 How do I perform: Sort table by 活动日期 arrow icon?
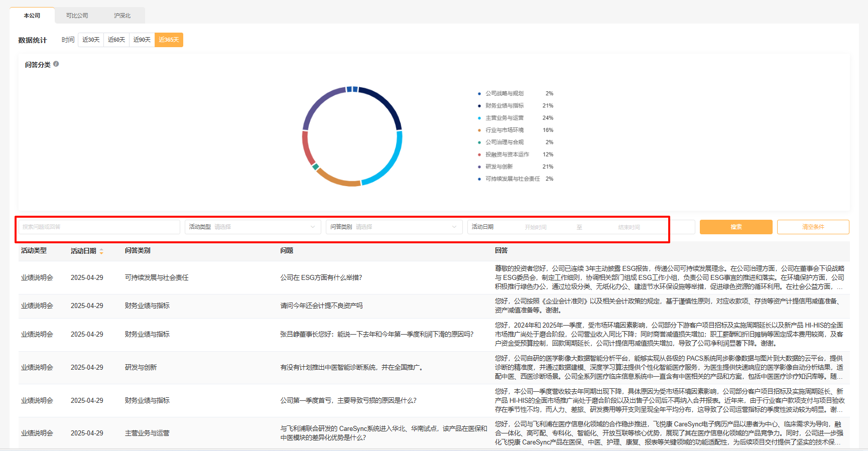tap(101, 251)
